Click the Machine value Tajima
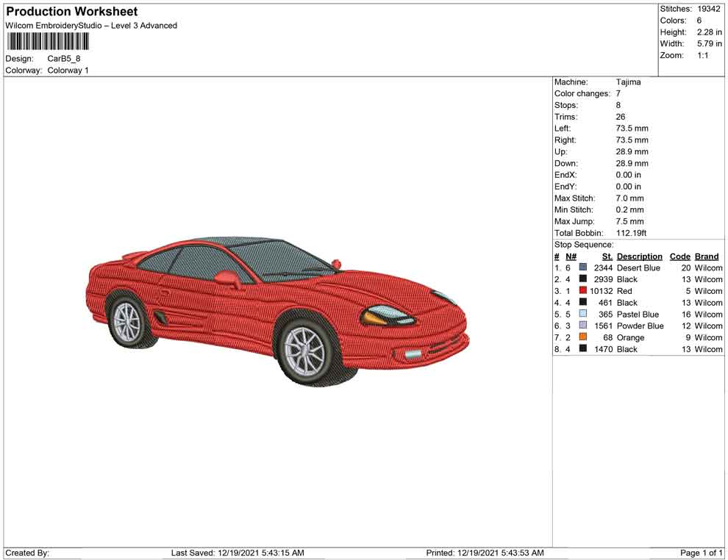 [628, 82]
